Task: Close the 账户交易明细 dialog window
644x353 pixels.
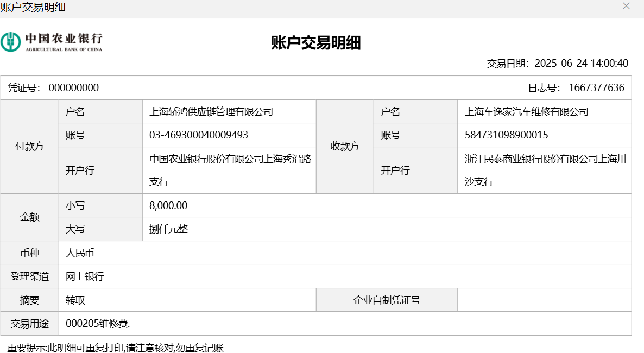Action: click(x=626, y=6)
